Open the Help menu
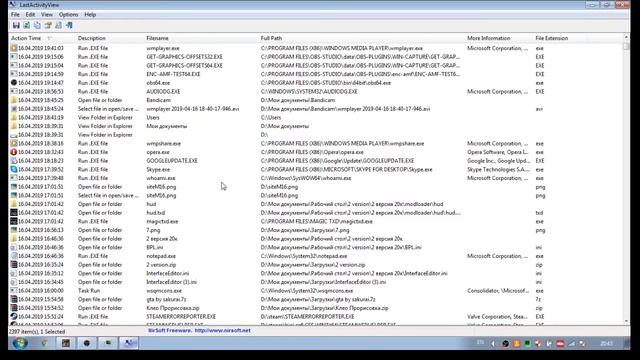Image resolution: width=640 pixels, height=360 pixels. (x=90, y=14)
